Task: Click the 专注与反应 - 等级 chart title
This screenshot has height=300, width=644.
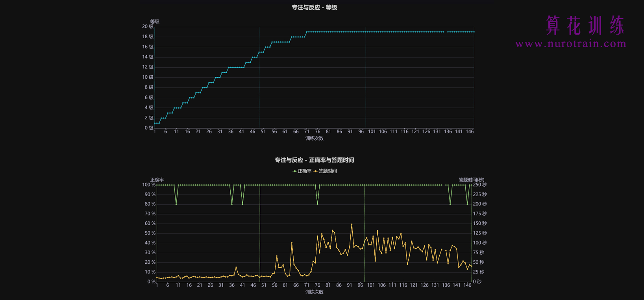Action: (314, 7)
